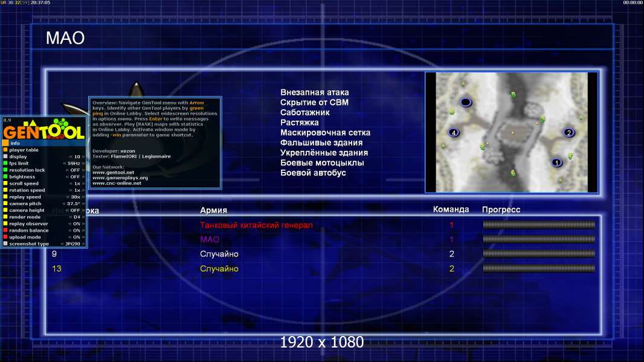Click green square icon beside fps limit

point(5,163)
